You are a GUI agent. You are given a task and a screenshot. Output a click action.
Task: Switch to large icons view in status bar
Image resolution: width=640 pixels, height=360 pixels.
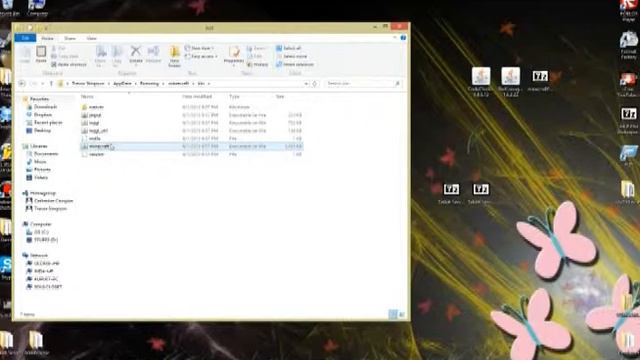click(x=401, y=314)
